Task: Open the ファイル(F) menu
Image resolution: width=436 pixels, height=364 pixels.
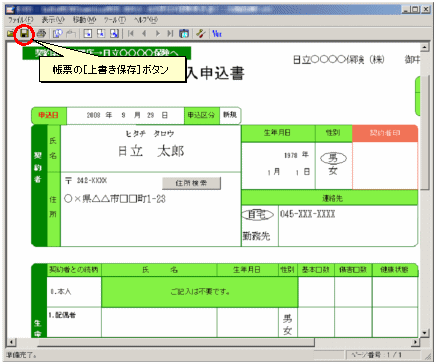Action: click(x=21, y=20)
